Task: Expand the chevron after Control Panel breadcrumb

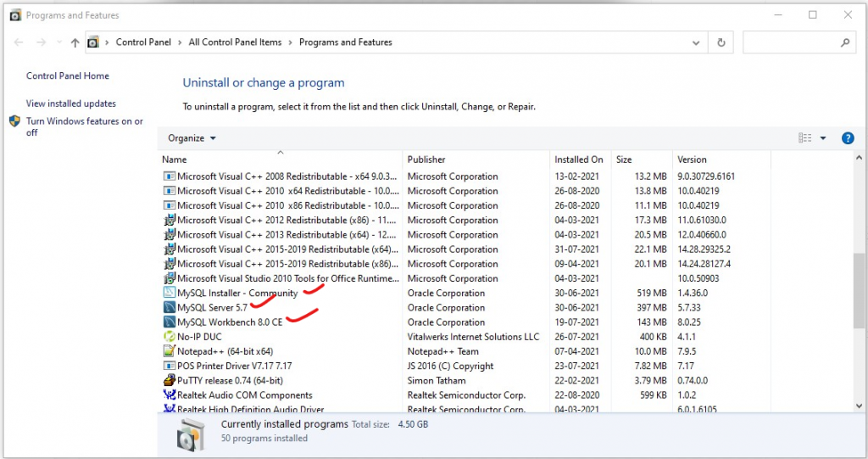Action: coord(180,42)
